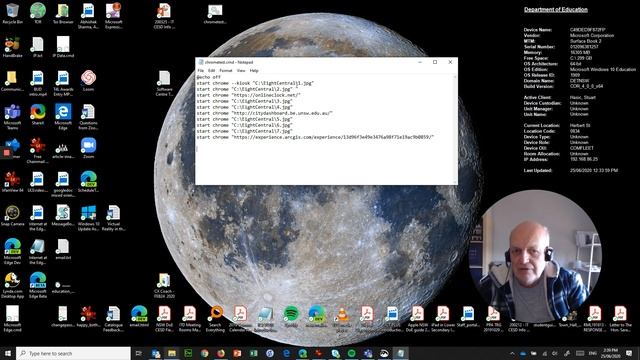Open Task View from the taskbar
This screenshot has height=360, width=640.
[x=139, y=353]
